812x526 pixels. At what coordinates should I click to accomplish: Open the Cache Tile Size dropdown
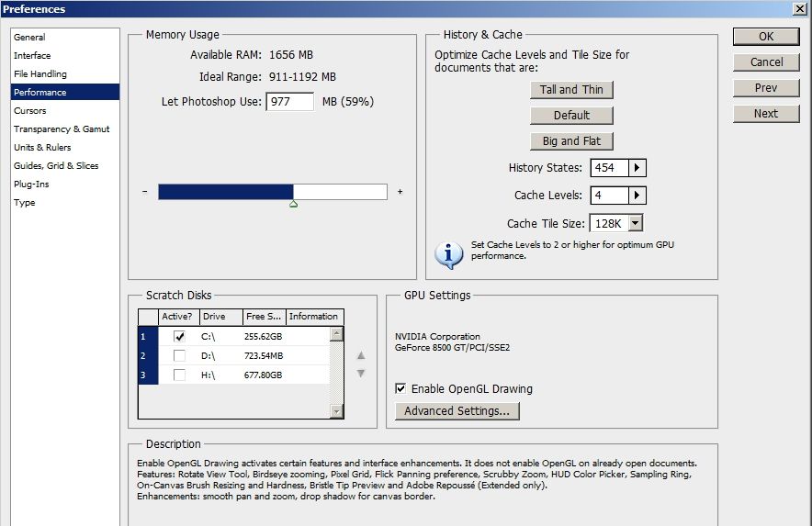(x=636, y=223)
